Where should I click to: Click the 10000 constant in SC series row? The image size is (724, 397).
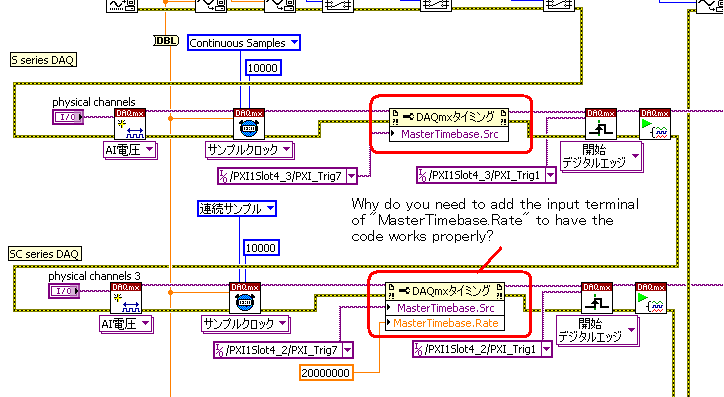coord(261,248)
